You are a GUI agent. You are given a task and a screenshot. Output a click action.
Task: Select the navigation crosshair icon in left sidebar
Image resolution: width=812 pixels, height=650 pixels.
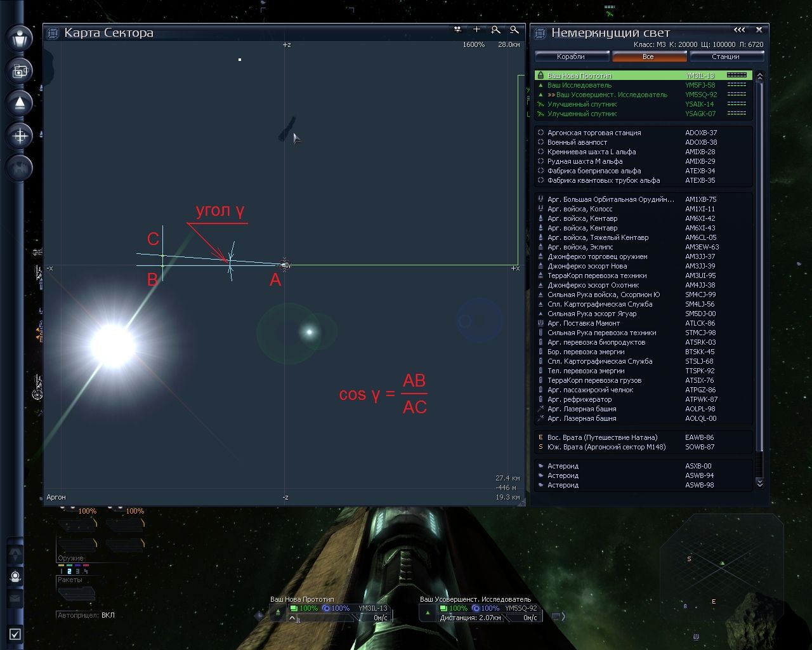[20, 135]
